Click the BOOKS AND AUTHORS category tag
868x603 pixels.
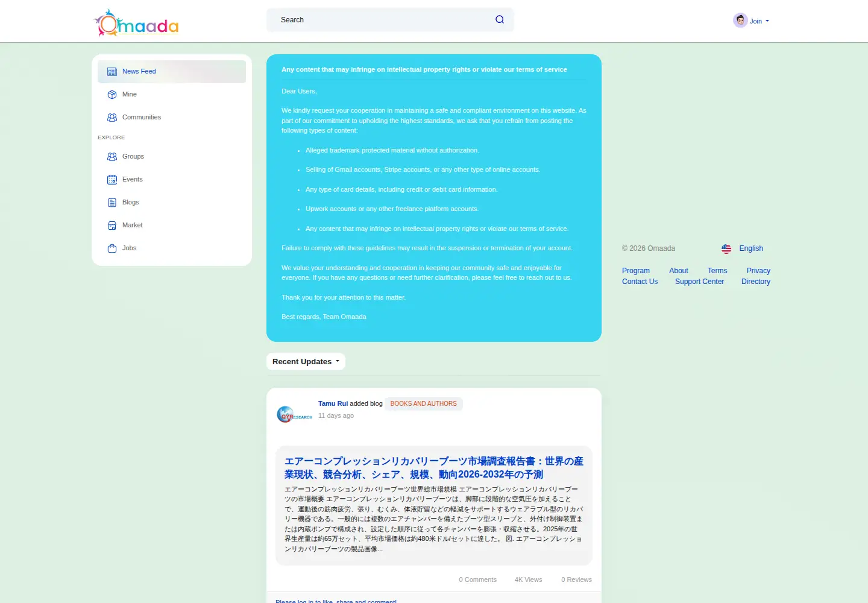click(424, 404)
